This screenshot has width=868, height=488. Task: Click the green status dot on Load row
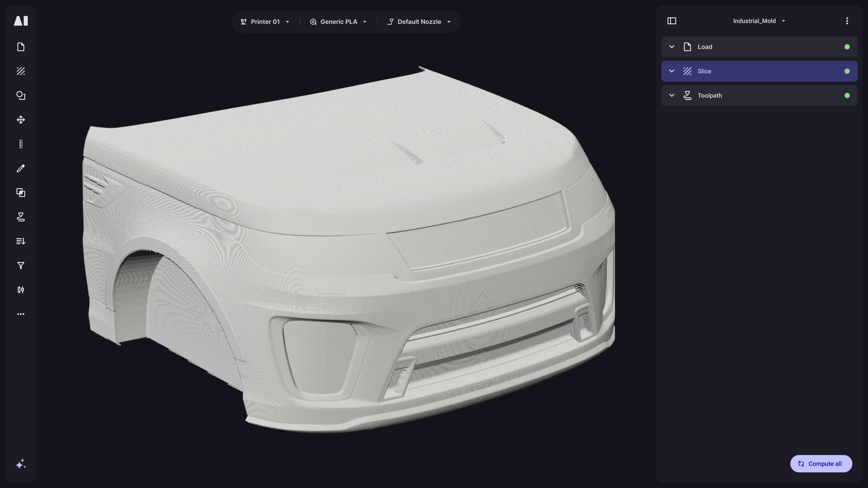point(847,47)
